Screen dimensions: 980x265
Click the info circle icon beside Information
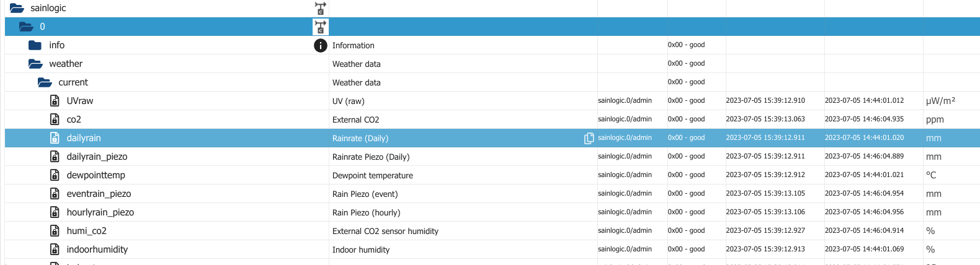pos(320,45)
